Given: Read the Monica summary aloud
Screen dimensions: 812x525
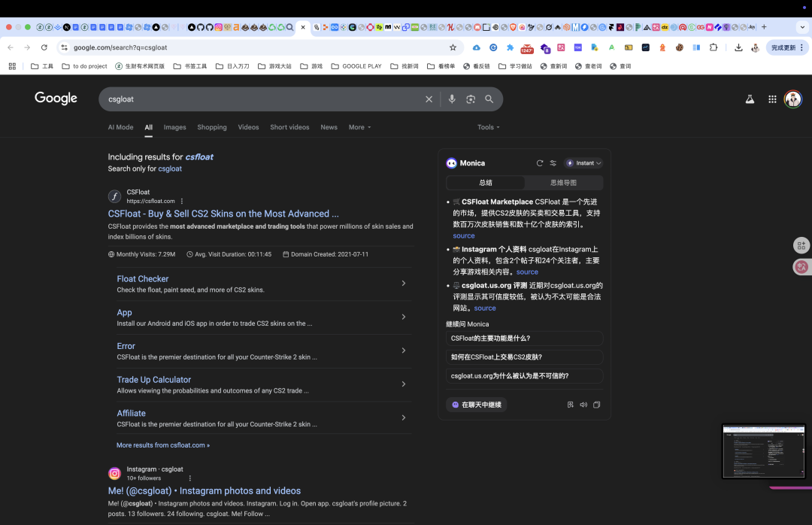Looking at the screenshot, I should 583,405.
